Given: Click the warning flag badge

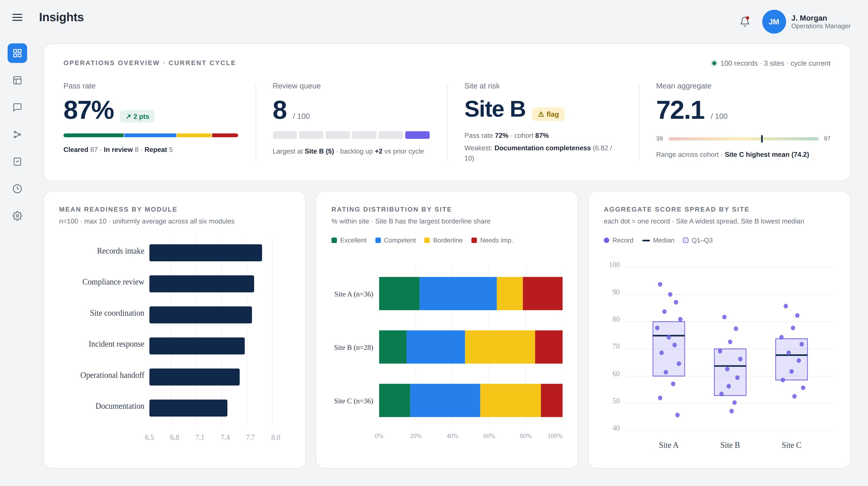Looking at the screenshot, I should coord(548,114).
